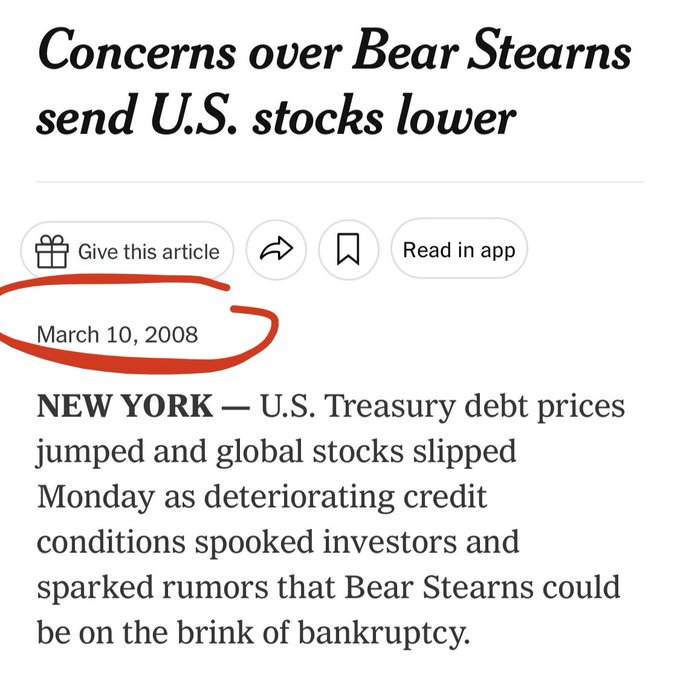680x680 pixels.
Task: Click the headline 'Concerns over Bear Stearns'
Action: [334, 49]
